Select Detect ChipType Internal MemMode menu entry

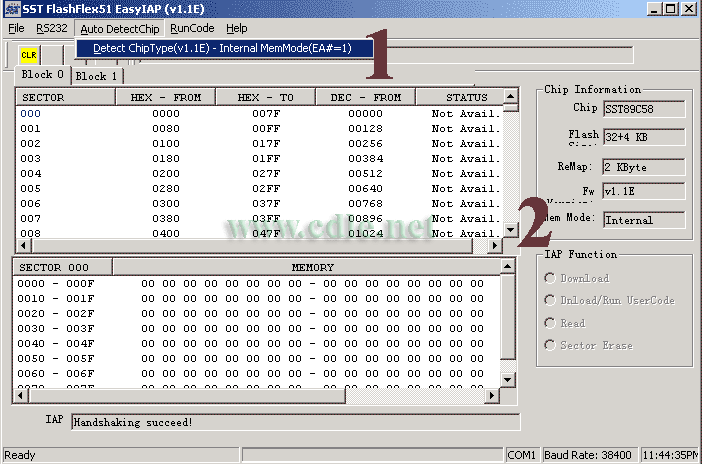tap(222, 48)
